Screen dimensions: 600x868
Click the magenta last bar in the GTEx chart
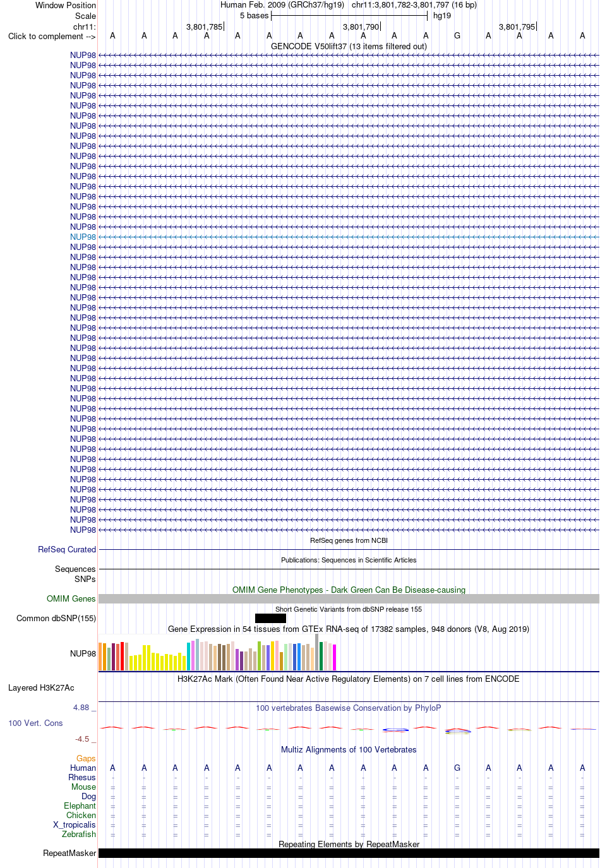(334, 657)
